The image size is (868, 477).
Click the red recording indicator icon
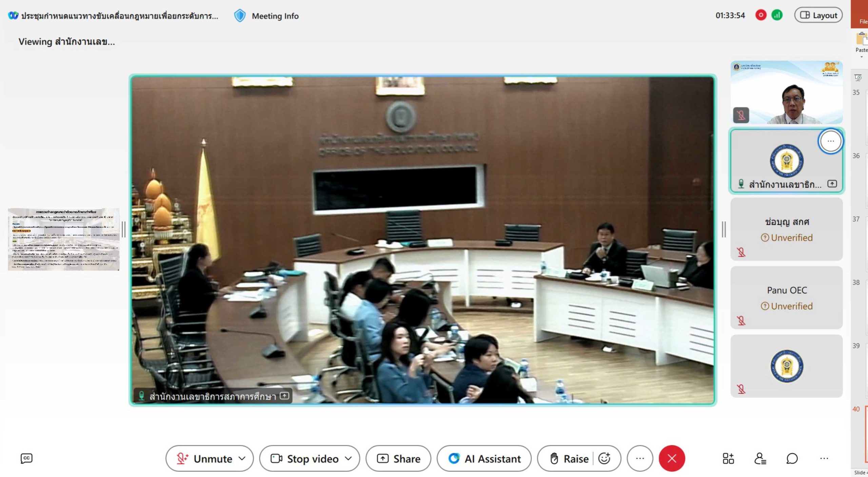(761, 15)
